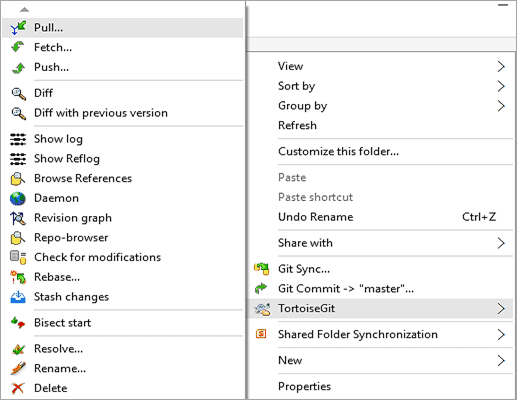Click the Resolve checkmark icon
Image resolution: width=517 pixels, height=400 pixels.
pos(18,349)
